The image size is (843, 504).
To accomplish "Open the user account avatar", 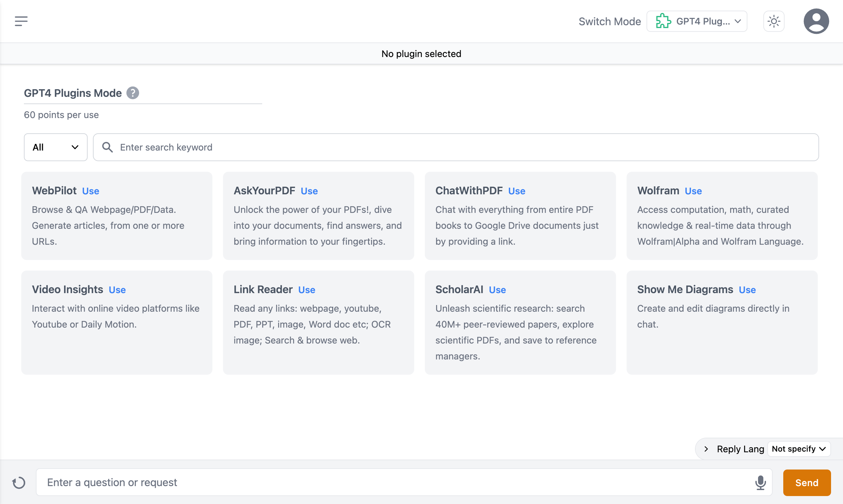I will (816, 21).
